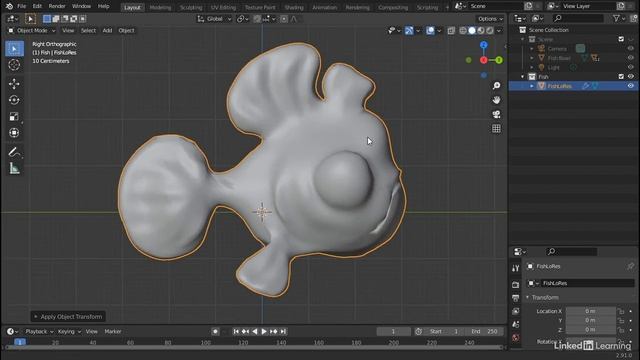This screenshot has width=640, height=360.
Task: Open Render properties tab icon
Action: (x=516, y=284)
